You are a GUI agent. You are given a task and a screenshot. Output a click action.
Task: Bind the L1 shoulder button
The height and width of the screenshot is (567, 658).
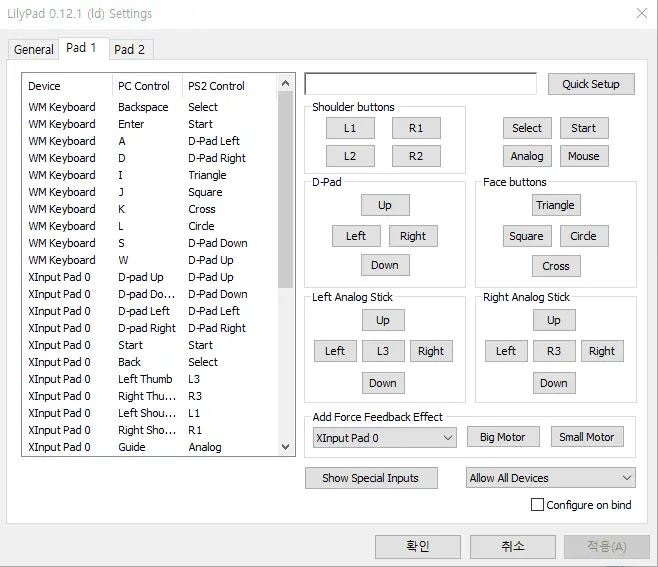[x=350, y=128]
